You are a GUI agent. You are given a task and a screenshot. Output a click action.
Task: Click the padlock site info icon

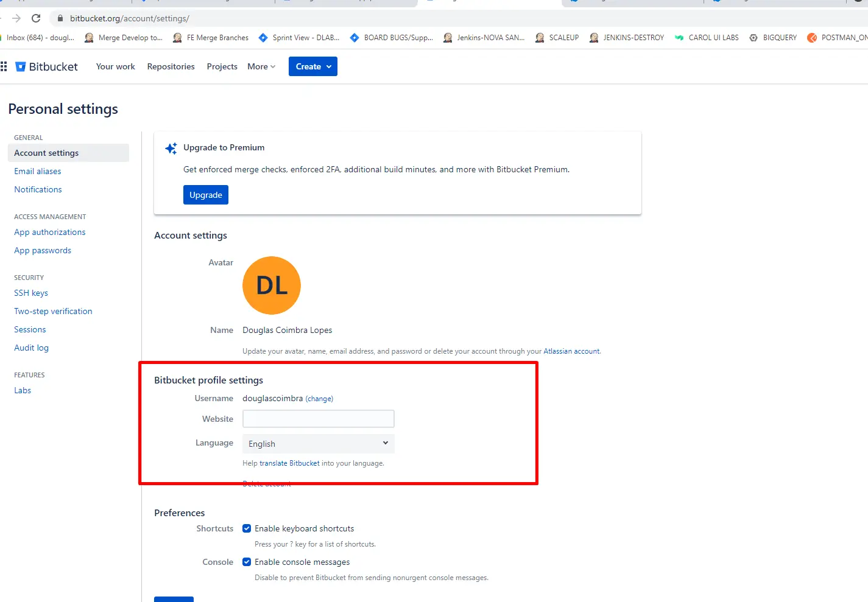(x=60, y=18)
